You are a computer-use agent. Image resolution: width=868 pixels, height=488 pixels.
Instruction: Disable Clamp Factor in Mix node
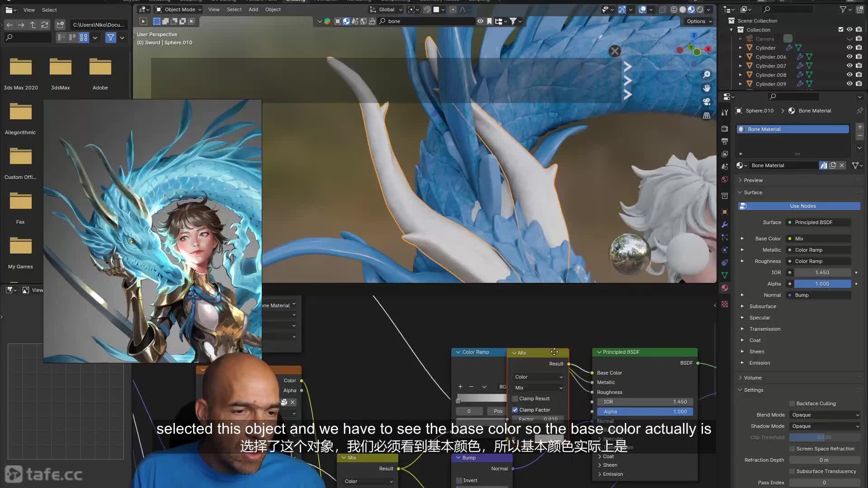pyautogui.click(x=515, y=410)
